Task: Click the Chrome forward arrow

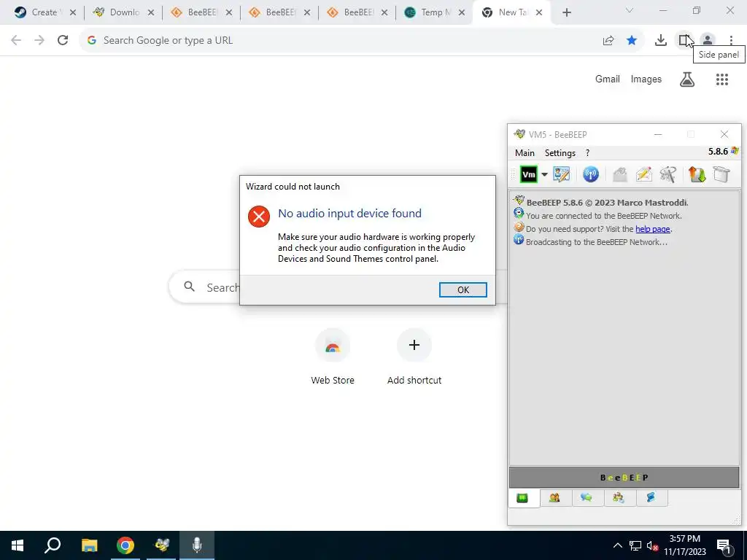Action: tap(39, 41)
